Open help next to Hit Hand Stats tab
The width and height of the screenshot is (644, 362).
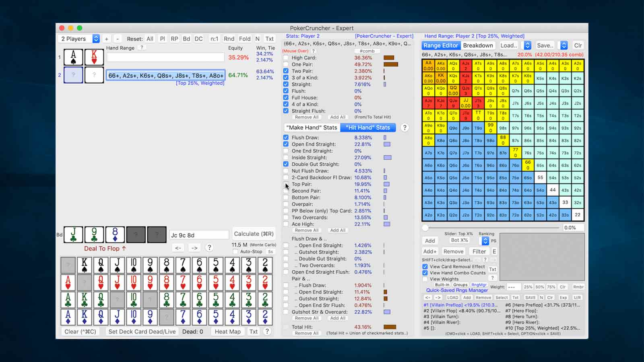tap(405, 128)
